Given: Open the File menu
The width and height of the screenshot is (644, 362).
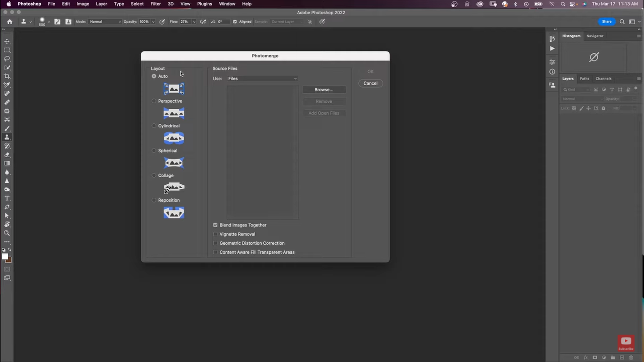Looking at the screenshot, I should (51, 4).
